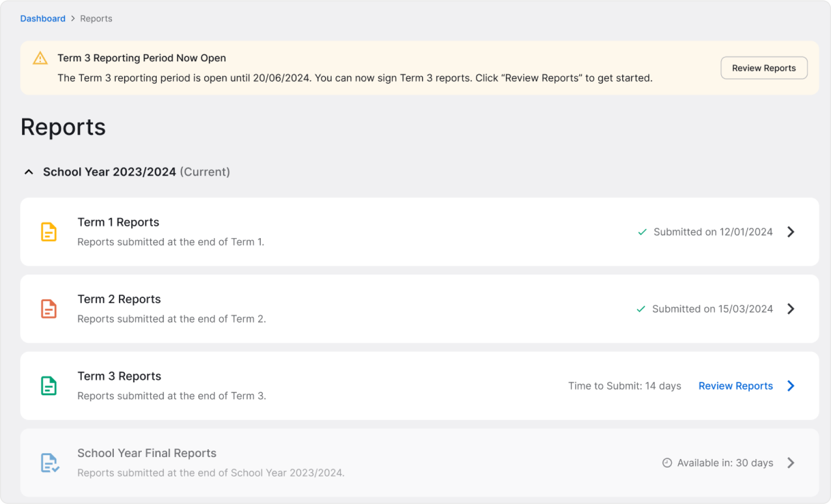Click the warning triangle in the banner
The height and width of the screenshot is (504, 831).
click(39, 58)
